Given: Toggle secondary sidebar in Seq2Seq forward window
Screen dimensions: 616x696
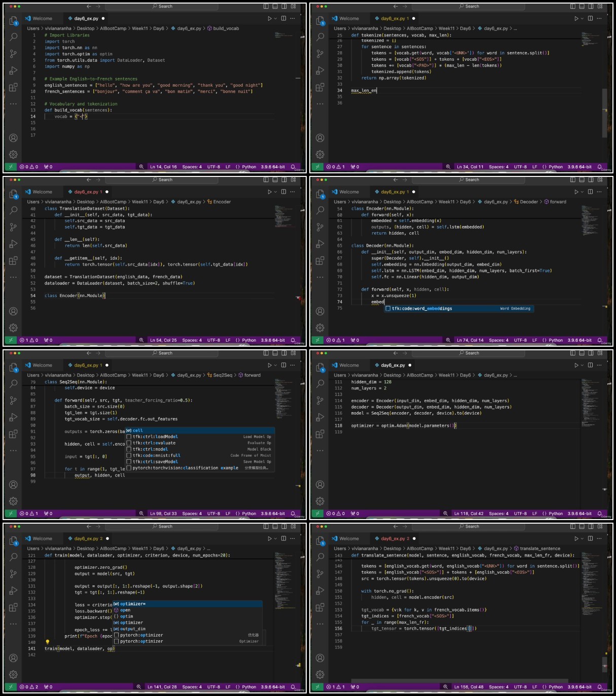Looking at the screenshot, I should click(284, 353).
